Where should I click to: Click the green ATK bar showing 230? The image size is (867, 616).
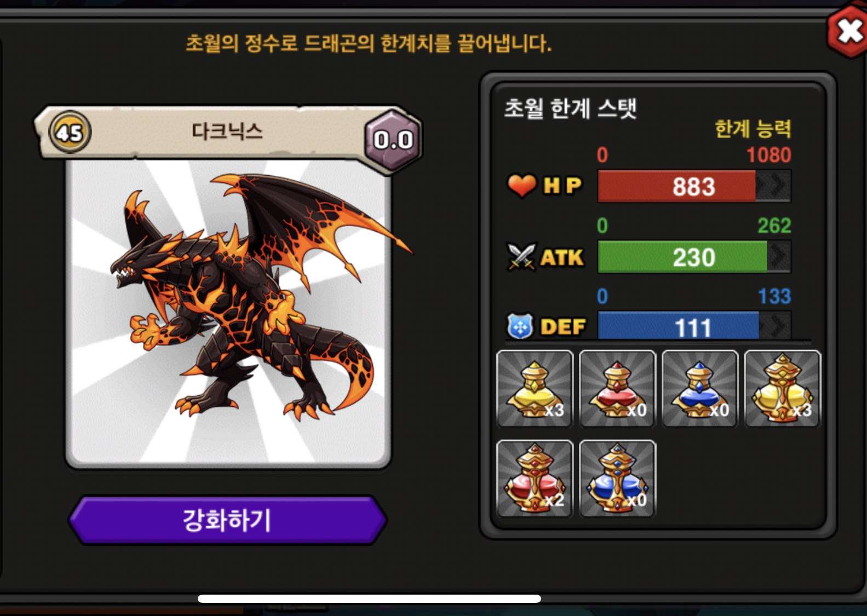tap(694, 257)
